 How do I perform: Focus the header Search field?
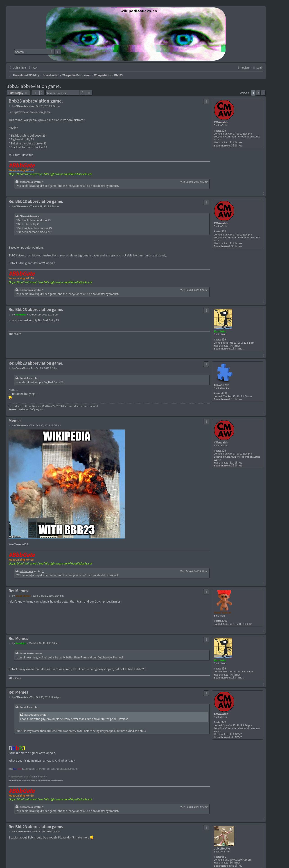(x=31, y=52)
